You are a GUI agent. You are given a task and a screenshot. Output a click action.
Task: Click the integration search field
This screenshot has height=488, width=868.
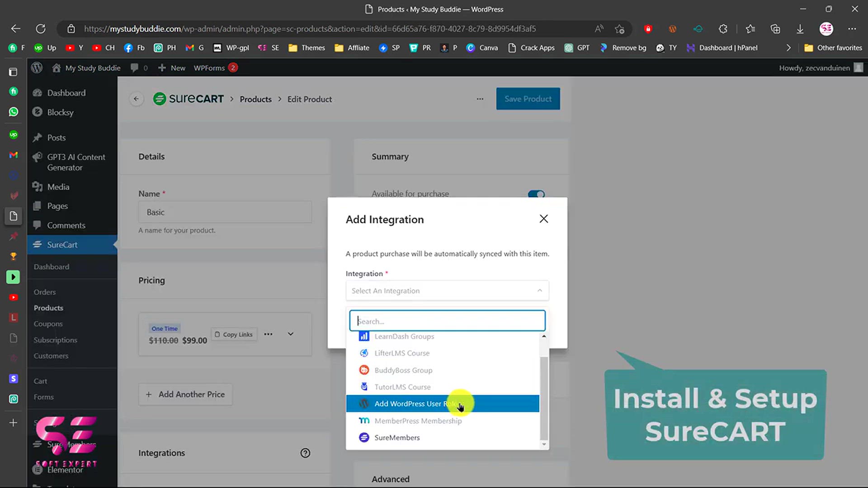click(x=447, y=321)
